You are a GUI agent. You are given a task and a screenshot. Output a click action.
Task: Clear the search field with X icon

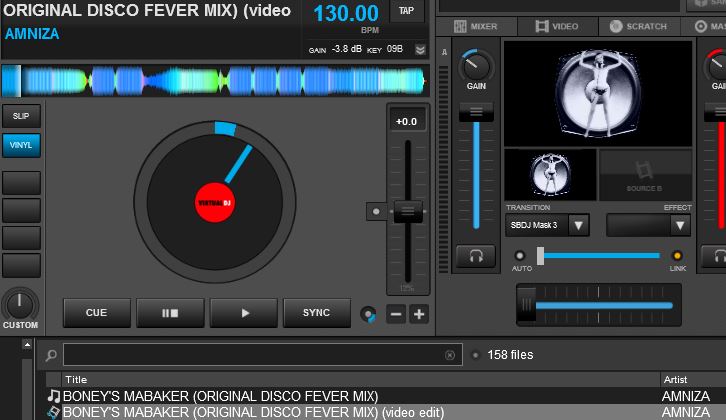[450, 355]
